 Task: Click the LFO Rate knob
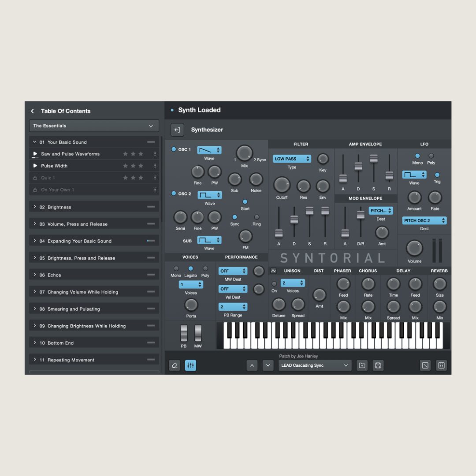(435, 197)
